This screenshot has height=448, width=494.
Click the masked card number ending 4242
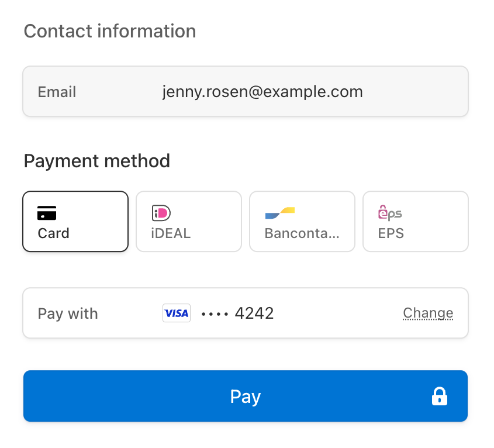coord(237,313)
